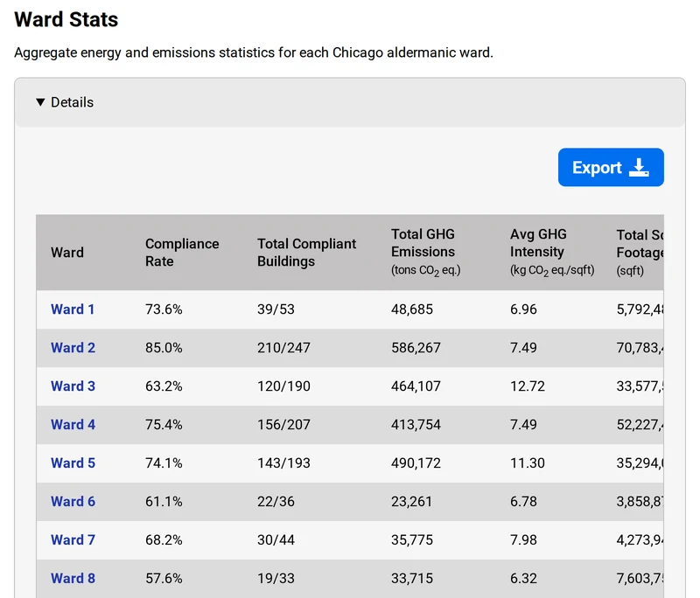Select the 73.6% compliance rate cell

[x=164, y=309]
